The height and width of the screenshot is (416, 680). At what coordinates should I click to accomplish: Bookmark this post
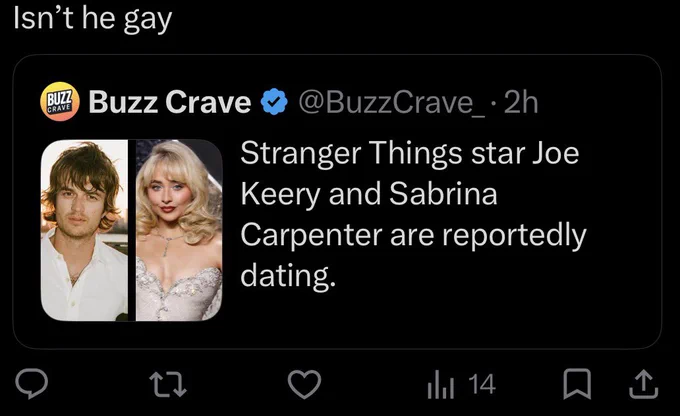tap(577, 384)
